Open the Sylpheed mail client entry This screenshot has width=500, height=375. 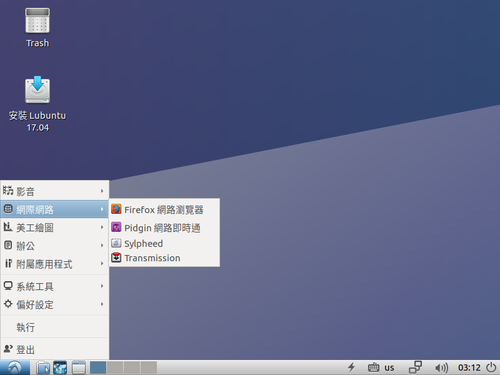(164, 243)
